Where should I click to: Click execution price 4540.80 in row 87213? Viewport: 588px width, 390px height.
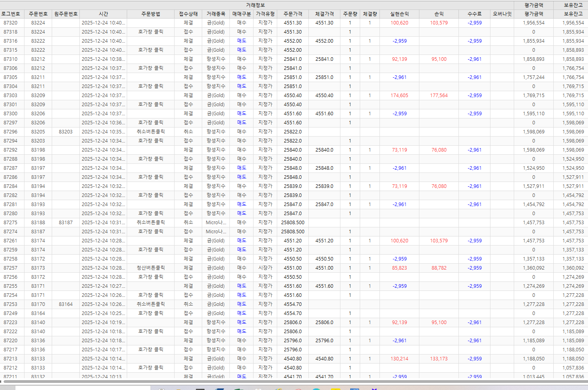tap(325, 359)
